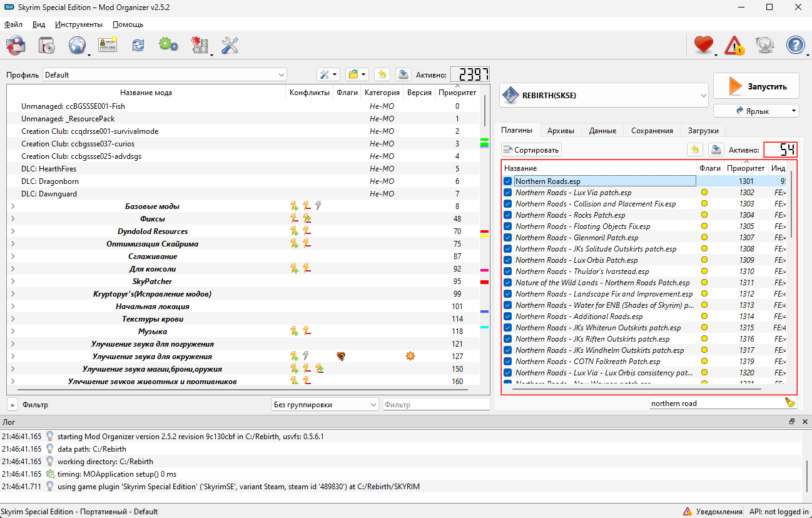The image size is (812, 518).
Task: Focus the plugin filter containing northern road
Action: pos(716,404)
